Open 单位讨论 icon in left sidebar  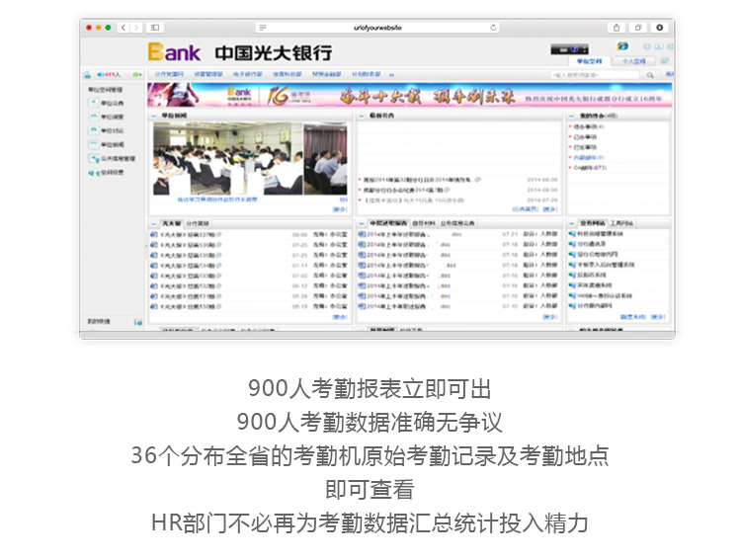click(93, 130)
